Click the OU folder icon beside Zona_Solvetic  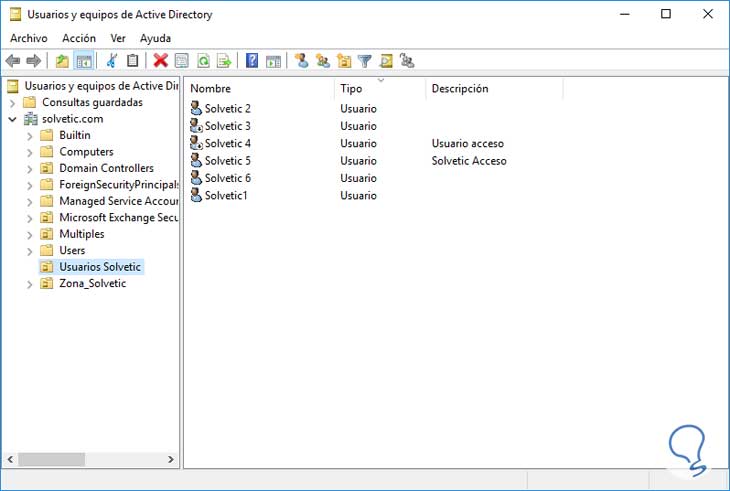pos(47,283)
